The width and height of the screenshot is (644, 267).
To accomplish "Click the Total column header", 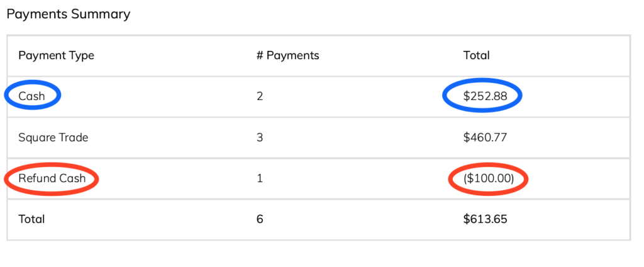I will pyautogui.click(x=477, y=55).
